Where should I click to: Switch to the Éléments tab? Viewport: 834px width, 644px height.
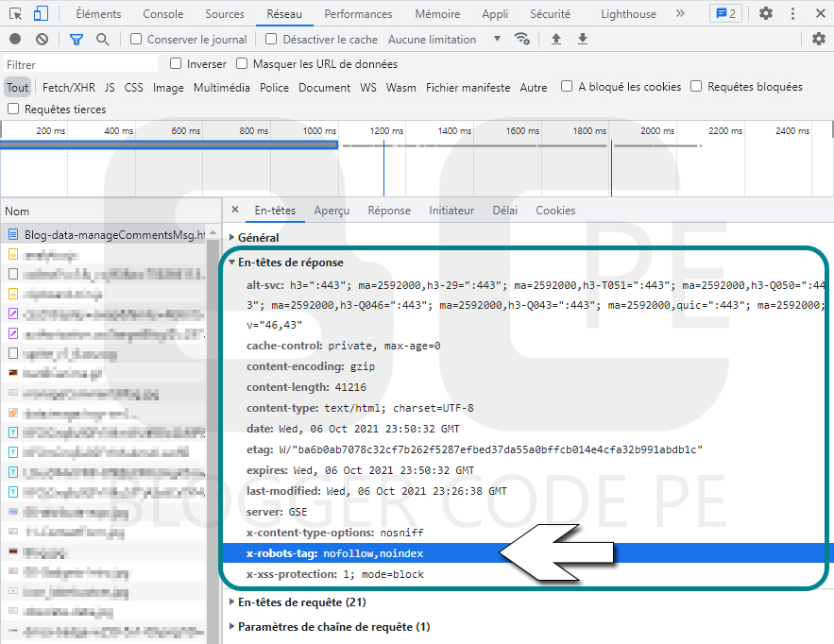[x=98, y=14]
